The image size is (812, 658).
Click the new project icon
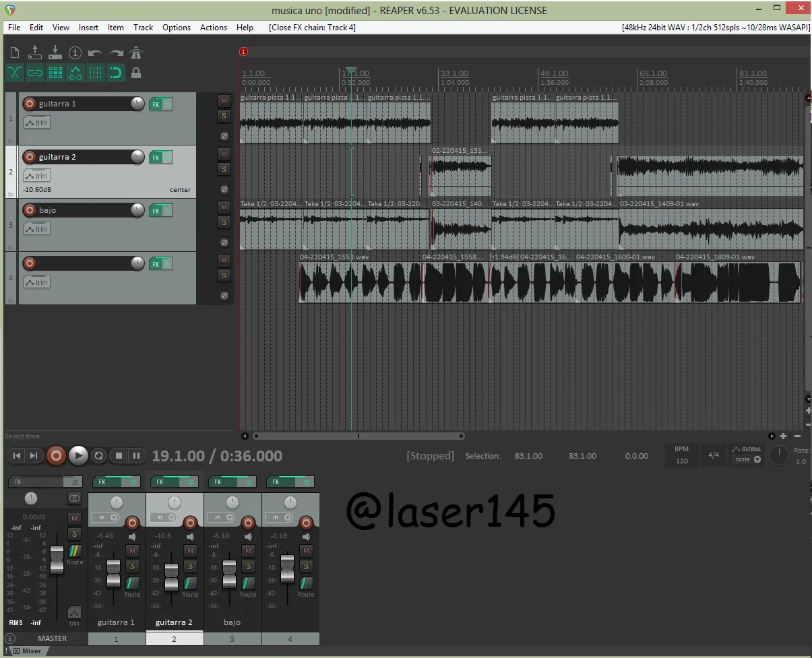pyautogui.click(x=15, y=53)
